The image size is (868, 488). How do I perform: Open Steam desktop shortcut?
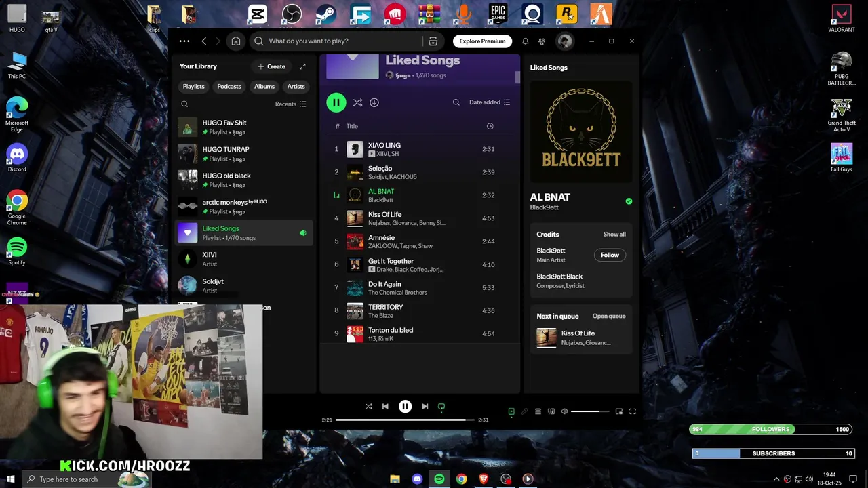pos(326,14)
